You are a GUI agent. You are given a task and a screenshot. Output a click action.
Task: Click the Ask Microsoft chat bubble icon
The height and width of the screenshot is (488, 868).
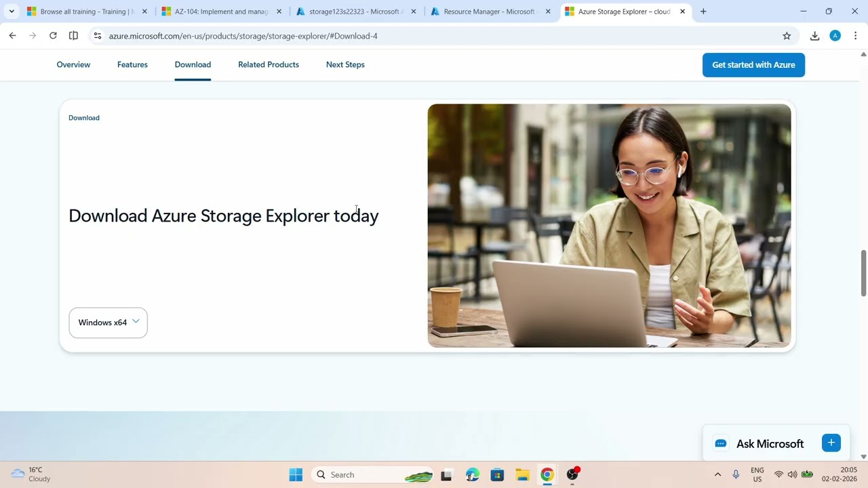721,443
